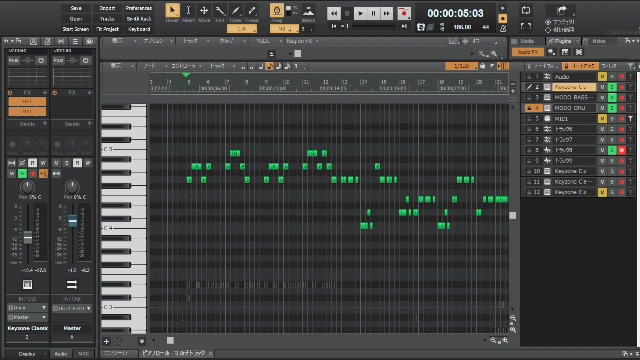The width and height of the screenshot is (640, 360).
Task: Click the 00:00:05:03 time display
Action: click(455, 13)
